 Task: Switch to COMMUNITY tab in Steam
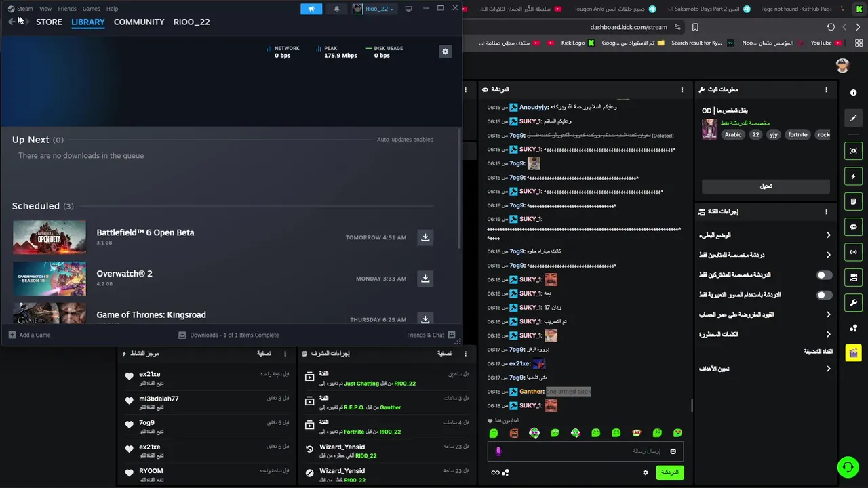(139, 22)
